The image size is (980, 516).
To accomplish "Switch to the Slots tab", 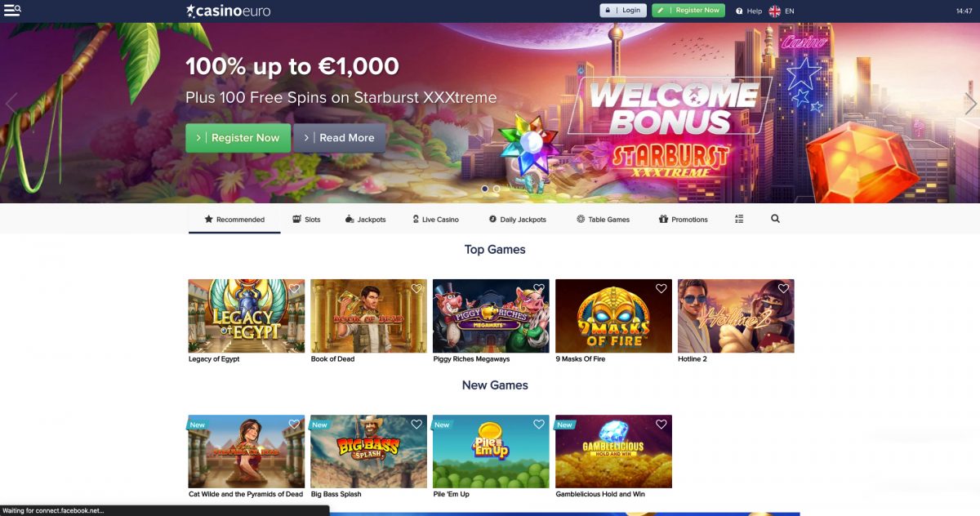I will [306, 219].
